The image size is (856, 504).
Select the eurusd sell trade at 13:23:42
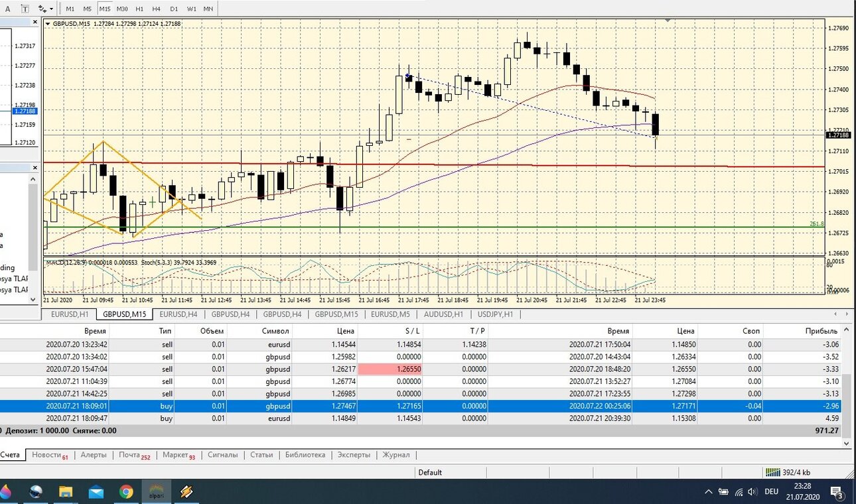(x=421, y=345)
